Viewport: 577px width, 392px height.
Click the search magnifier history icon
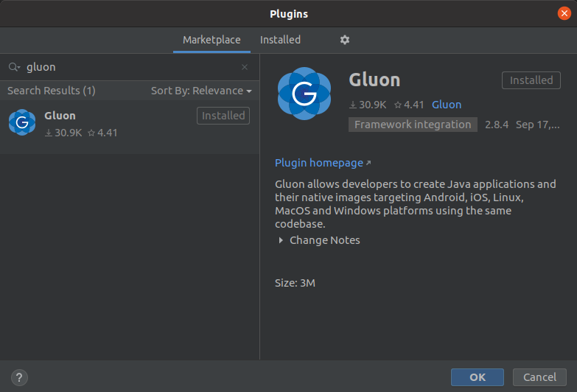[x=14, y=67]
